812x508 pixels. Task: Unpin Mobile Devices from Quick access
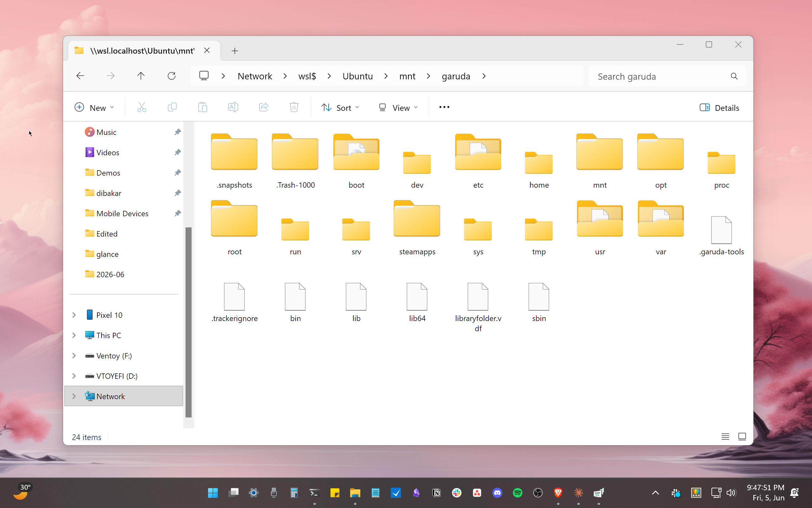(178, 213)
